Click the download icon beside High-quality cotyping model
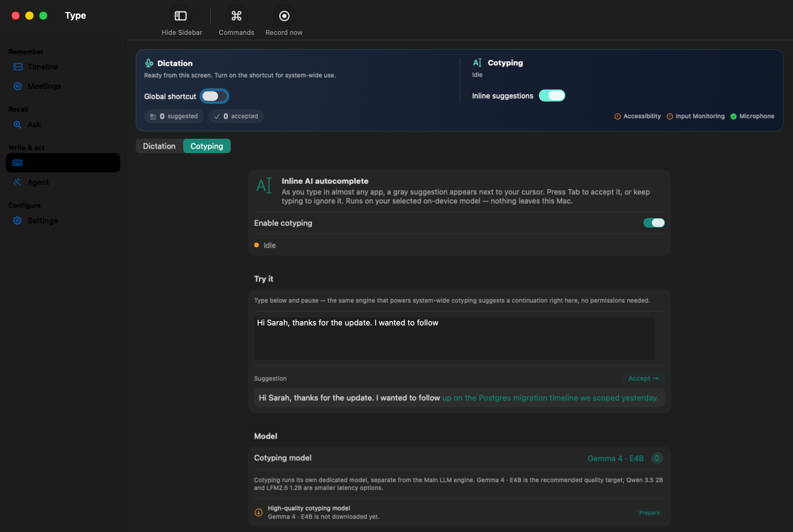The image size is (793, 532). click(259, 512)
